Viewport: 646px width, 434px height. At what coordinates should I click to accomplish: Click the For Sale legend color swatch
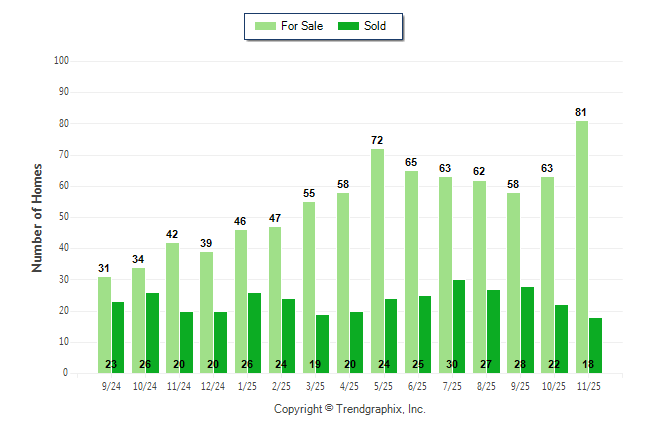(x=266, y=26)
